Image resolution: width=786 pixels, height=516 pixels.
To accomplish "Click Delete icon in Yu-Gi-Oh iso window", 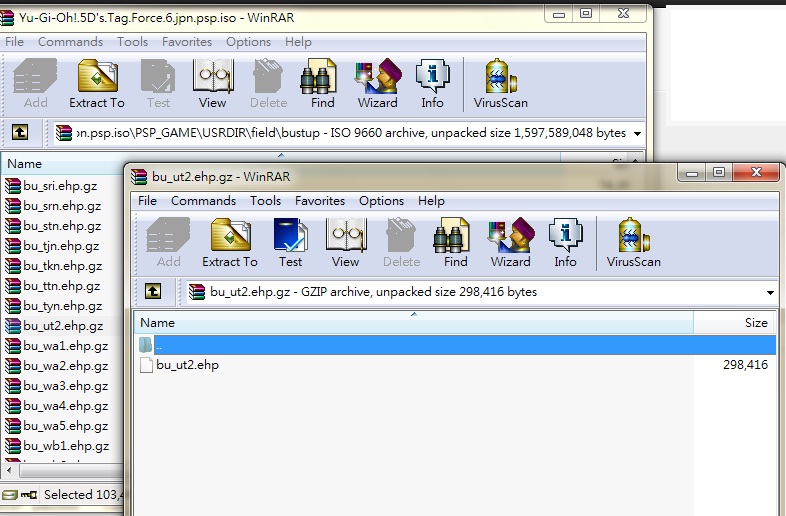I will pos(268,84).
